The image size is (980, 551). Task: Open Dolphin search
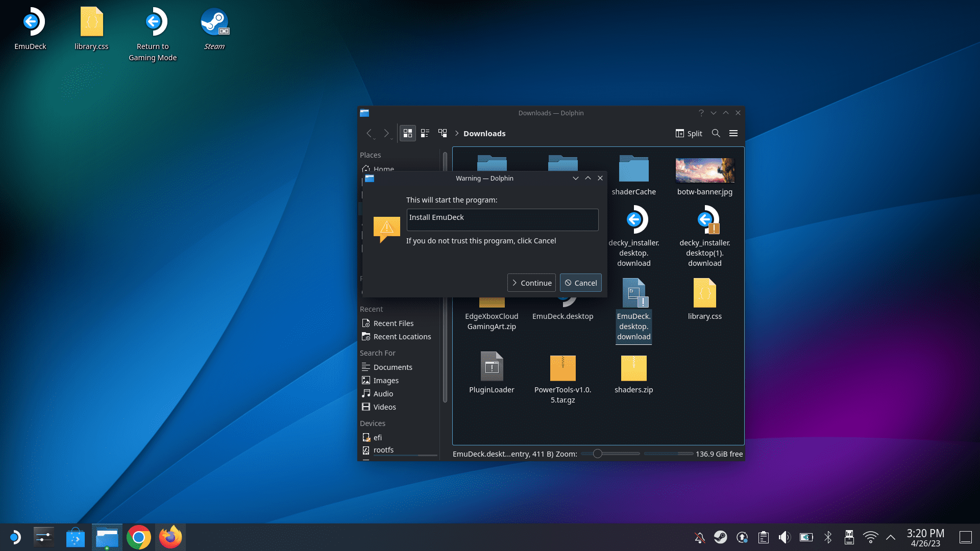coord(716,133)
